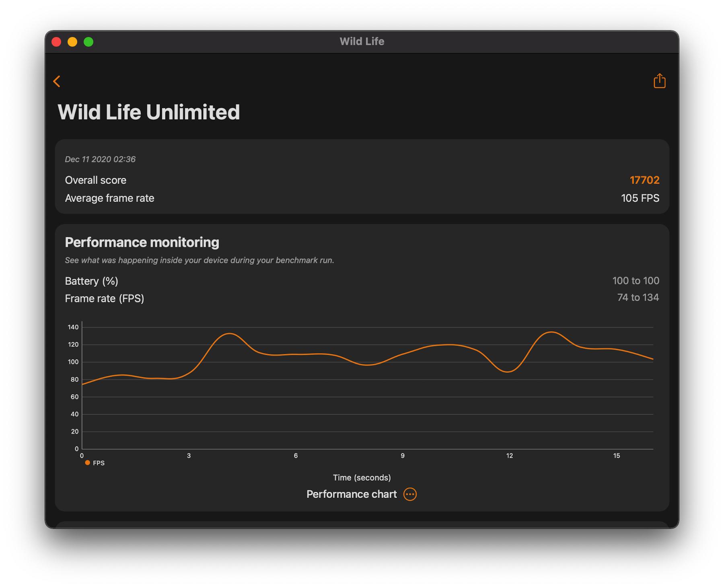
Task: Click the Performance chart label
Action: 352,494
